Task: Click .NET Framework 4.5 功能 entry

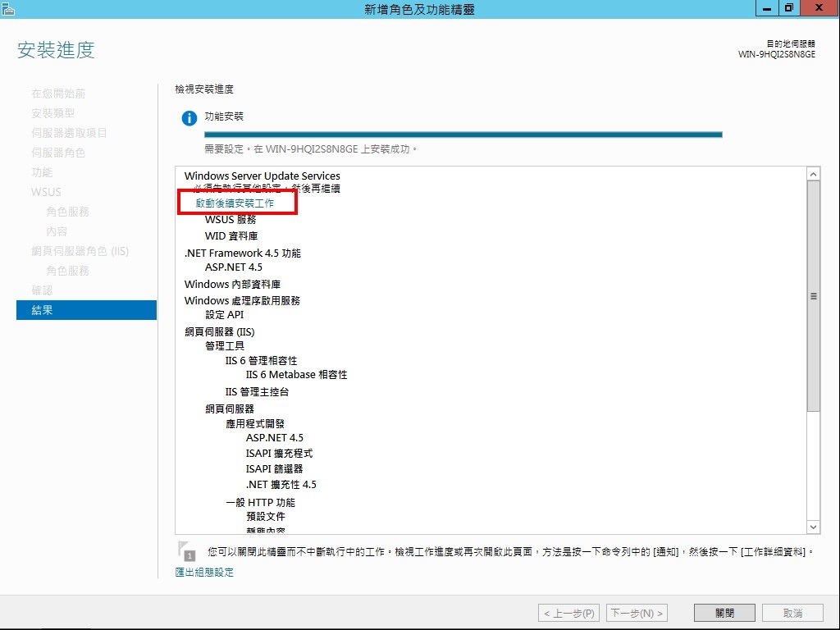Action: [243, 253]
